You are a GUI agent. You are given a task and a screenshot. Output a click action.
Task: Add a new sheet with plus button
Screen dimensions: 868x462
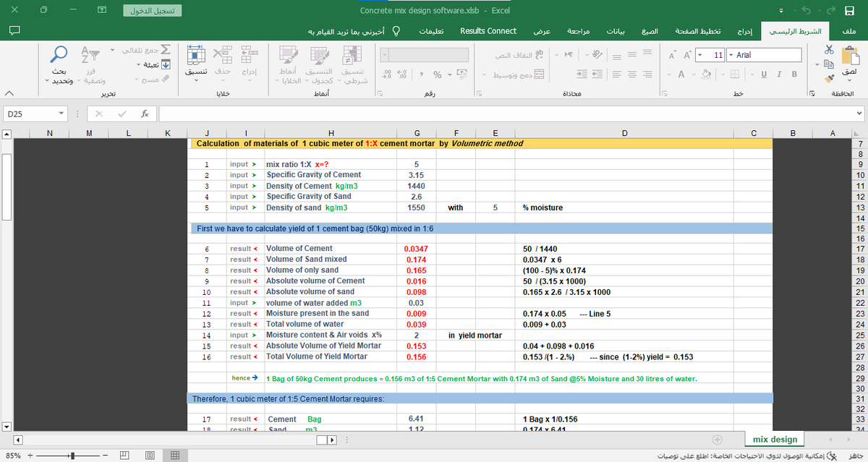tap(718, 439)
